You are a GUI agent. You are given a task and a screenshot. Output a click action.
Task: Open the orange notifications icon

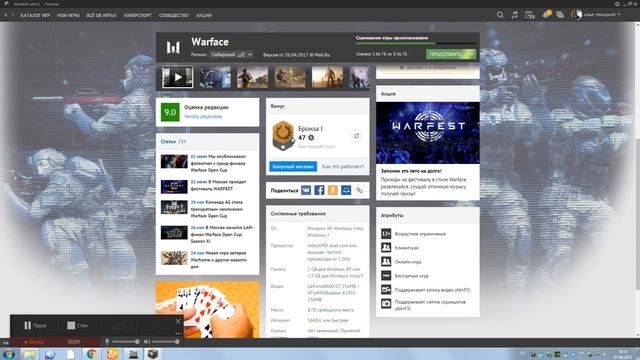tap(547, 14)
